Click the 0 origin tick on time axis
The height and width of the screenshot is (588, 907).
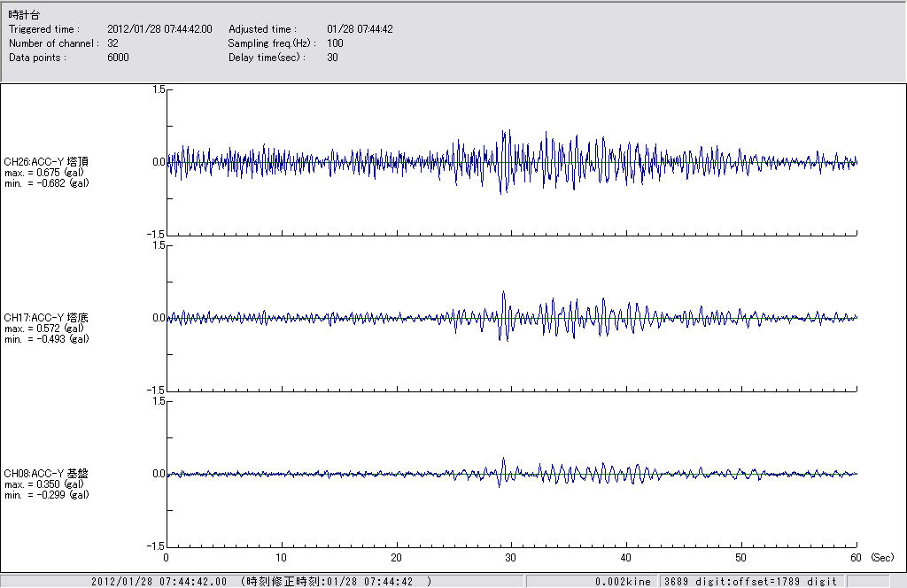click(167, 558)
